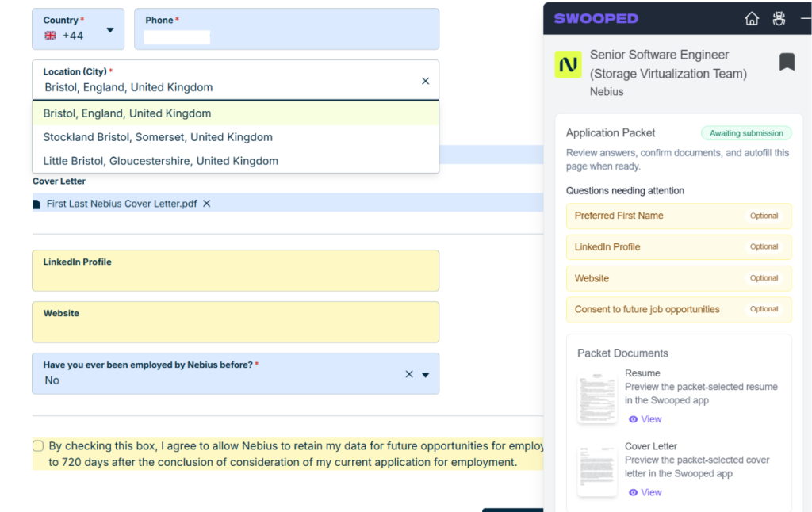Screen dimensions: 812x512
Task: Click the eye icon beside Cover Letter View
Action: [x=633, y=492]
